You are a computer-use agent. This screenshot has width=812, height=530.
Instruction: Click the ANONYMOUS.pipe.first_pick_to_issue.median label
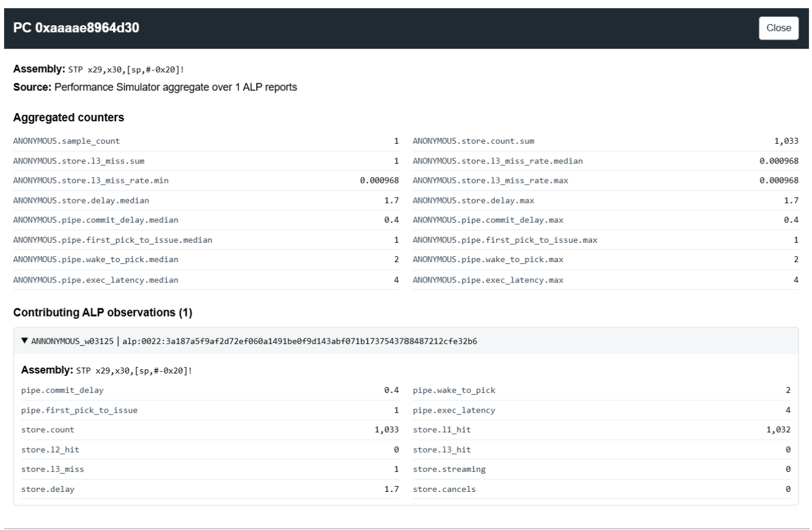pyautogui.click(x=112, y=240)
